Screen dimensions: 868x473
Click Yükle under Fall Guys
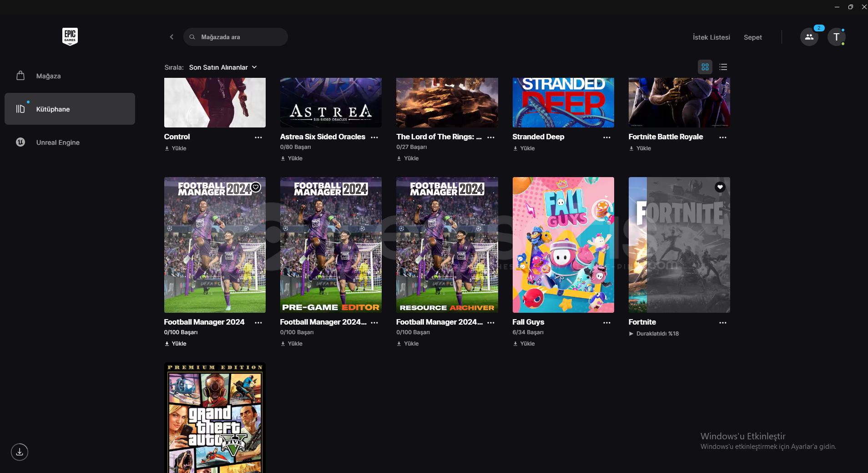click(524, 344)
